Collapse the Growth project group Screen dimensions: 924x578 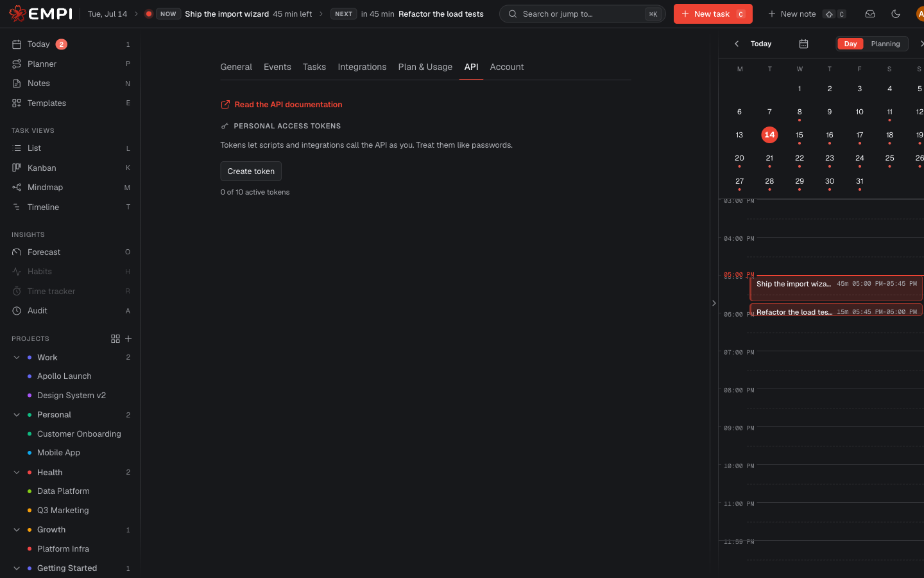click(17, 530)
